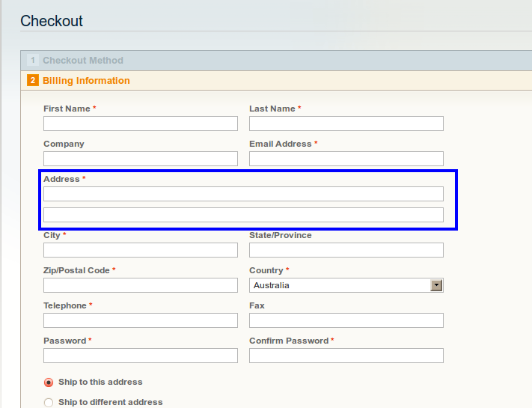This screenshot has width=532, height=408.
Task: Click the State/Province text field
Action: pos(346,250)
